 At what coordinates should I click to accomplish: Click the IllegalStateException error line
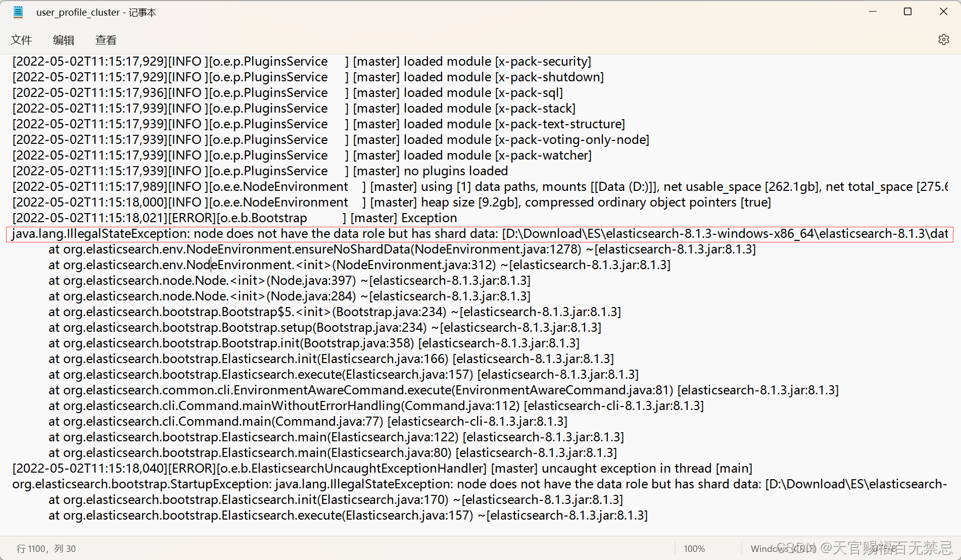click(x=480, y=234)
